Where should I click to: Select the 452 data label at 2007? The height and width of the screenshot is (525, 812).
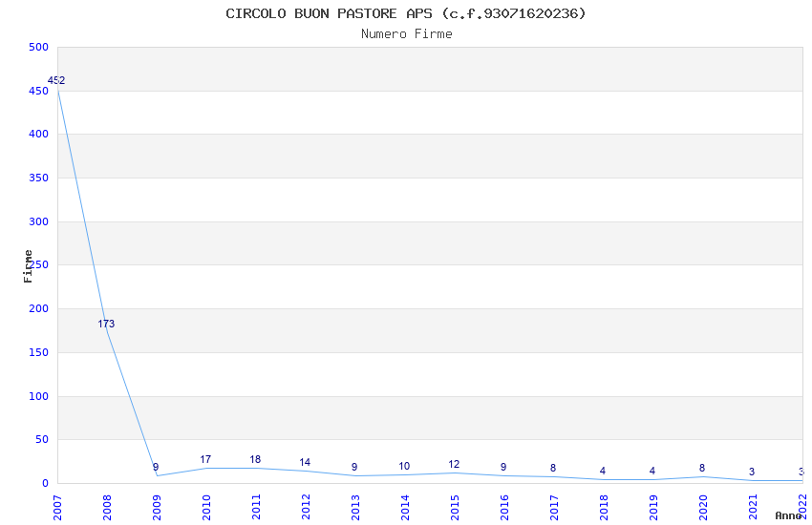(56, 80)
